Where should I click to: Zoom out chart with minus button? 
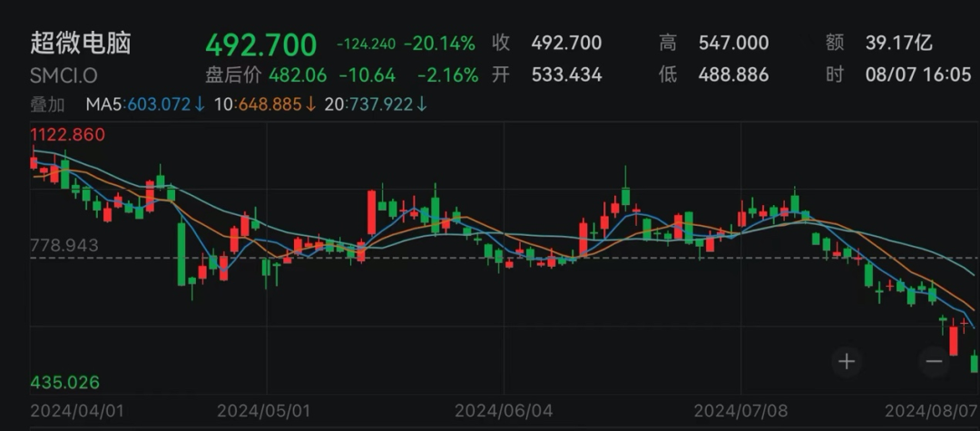click(934, 362)
